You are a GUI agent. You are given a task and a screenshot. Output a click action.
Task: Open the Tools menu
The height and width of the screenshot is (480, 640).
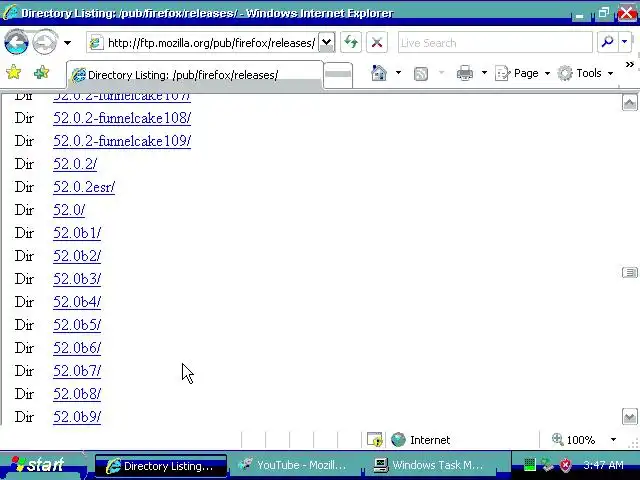[585, 73]
